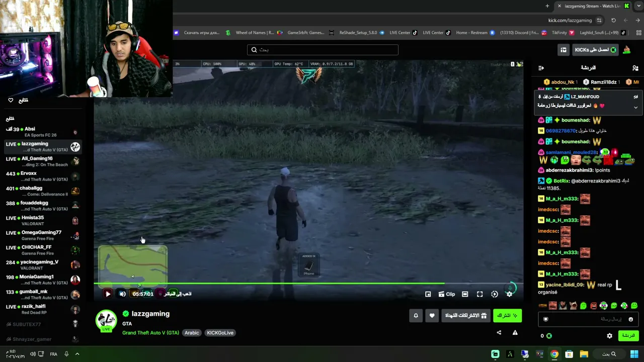Open CHICHAR_FF channel in sidebar

click(43, 250)
